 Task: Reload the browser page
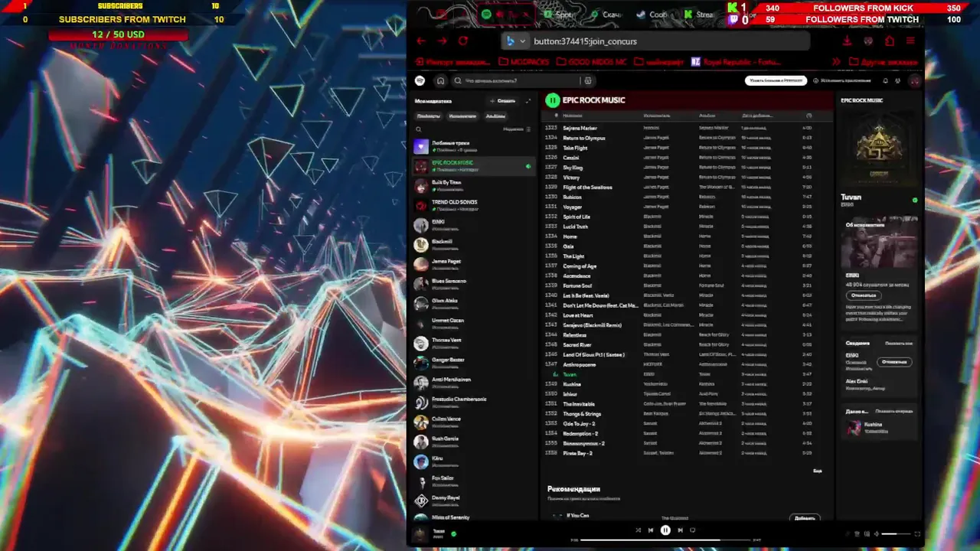[x=463, y=41]
